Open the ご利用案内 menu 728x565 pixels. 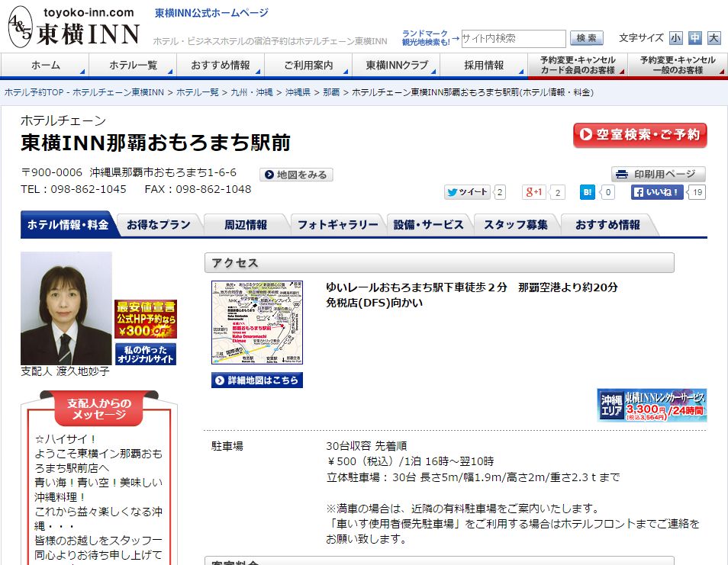tap(308, 65)
